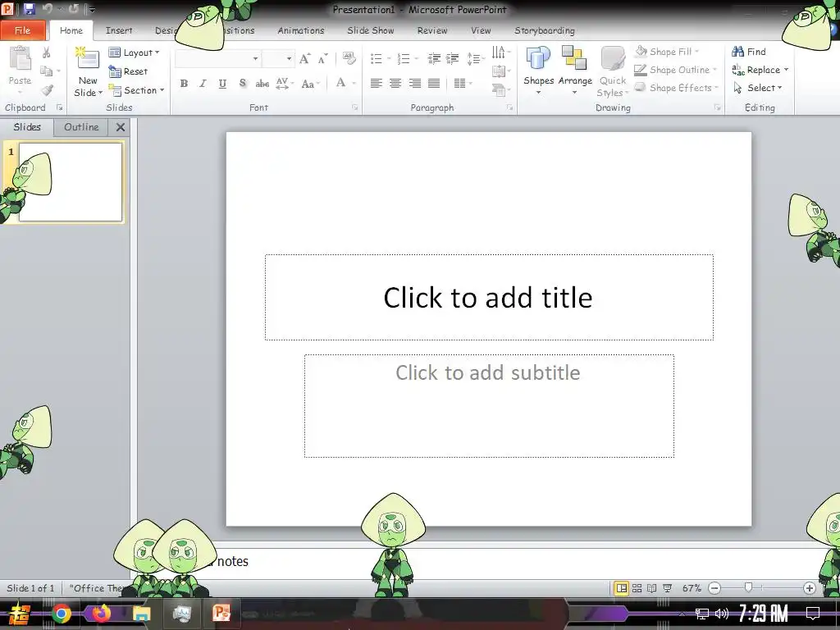Click the Save icon in quick access toolbar
The width and height of the screenshot is (840, 630).
tap(29, 8)
